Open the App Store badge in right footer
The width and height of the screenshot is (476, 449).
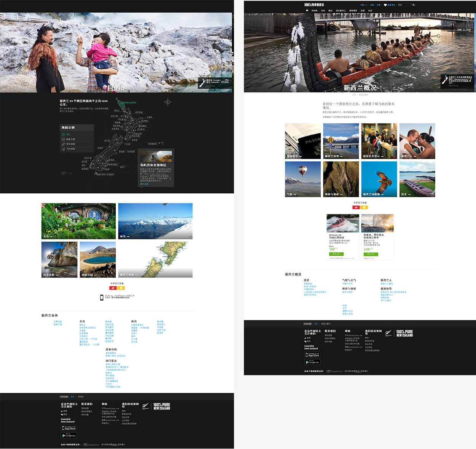tap(312, 355)
